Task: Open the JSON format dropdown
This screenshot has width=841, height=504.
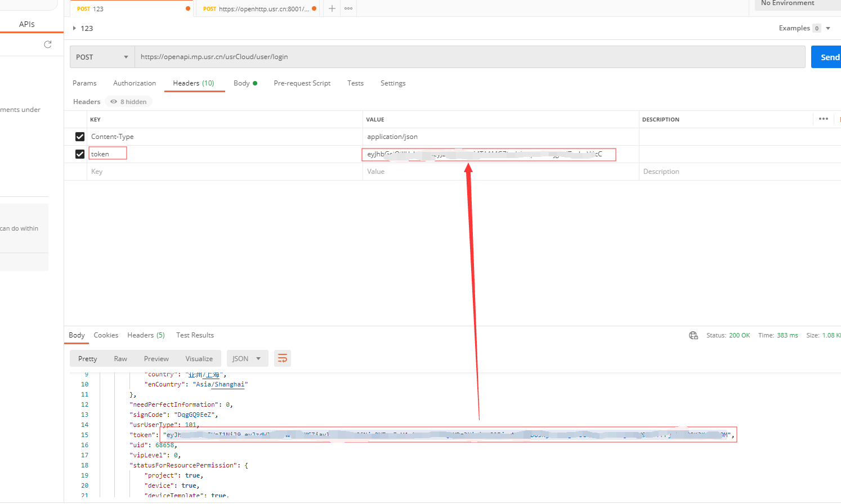Action: [247, 358]
